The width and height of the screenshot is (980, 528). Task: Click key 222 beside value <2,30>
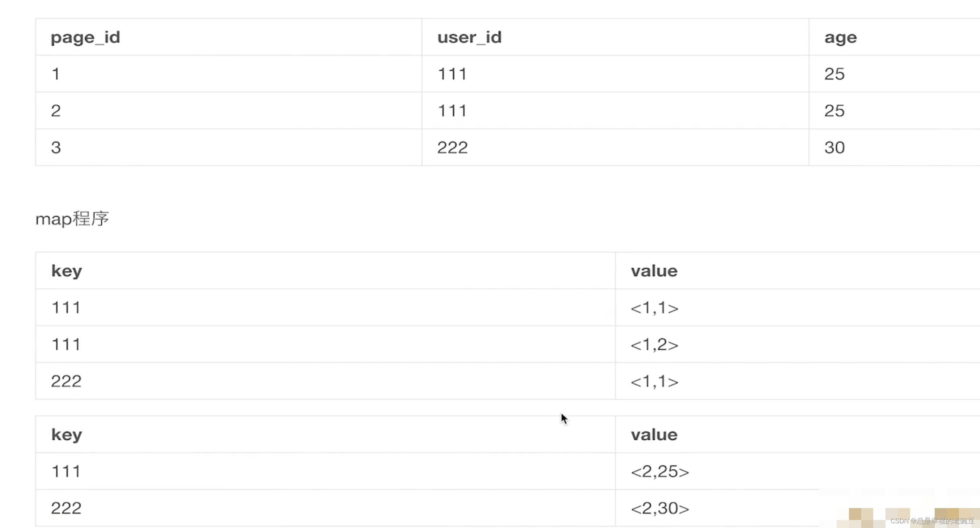(x=66, y=508)
